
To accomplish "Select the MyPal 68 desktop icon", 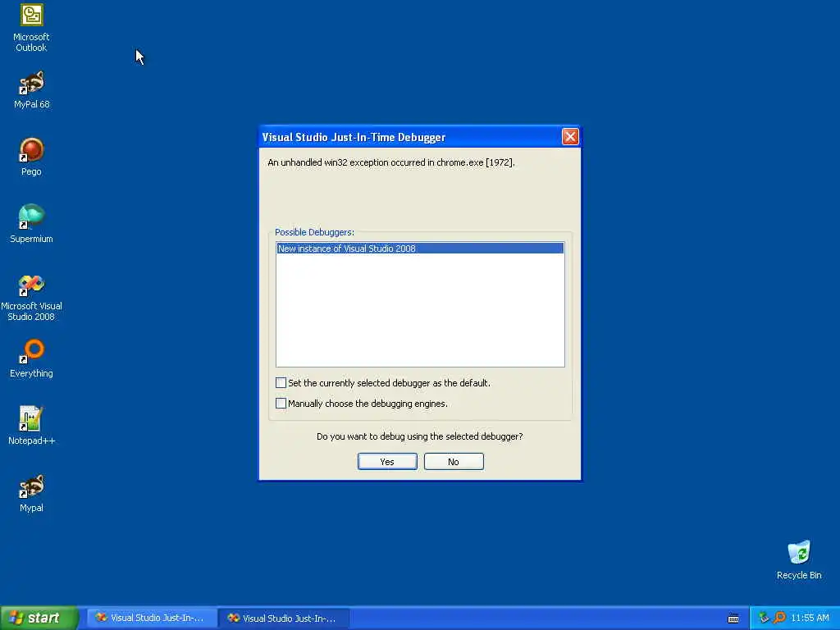I will (31, 90).
